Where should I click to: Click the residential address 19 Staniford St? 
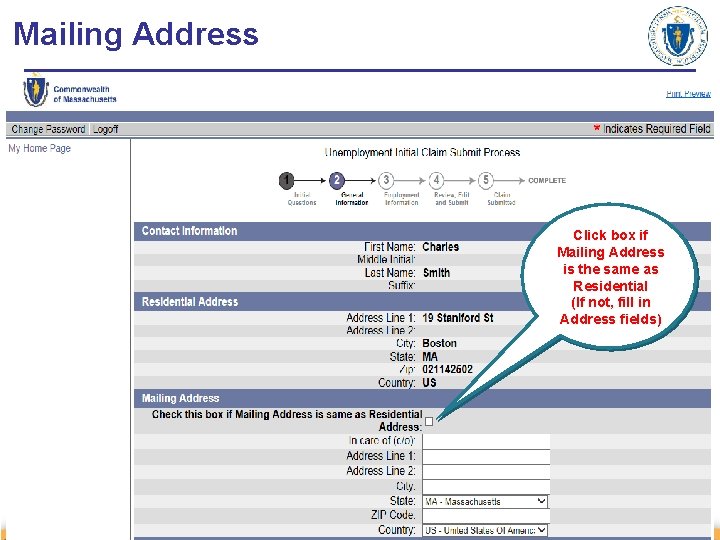pos(458,318)
